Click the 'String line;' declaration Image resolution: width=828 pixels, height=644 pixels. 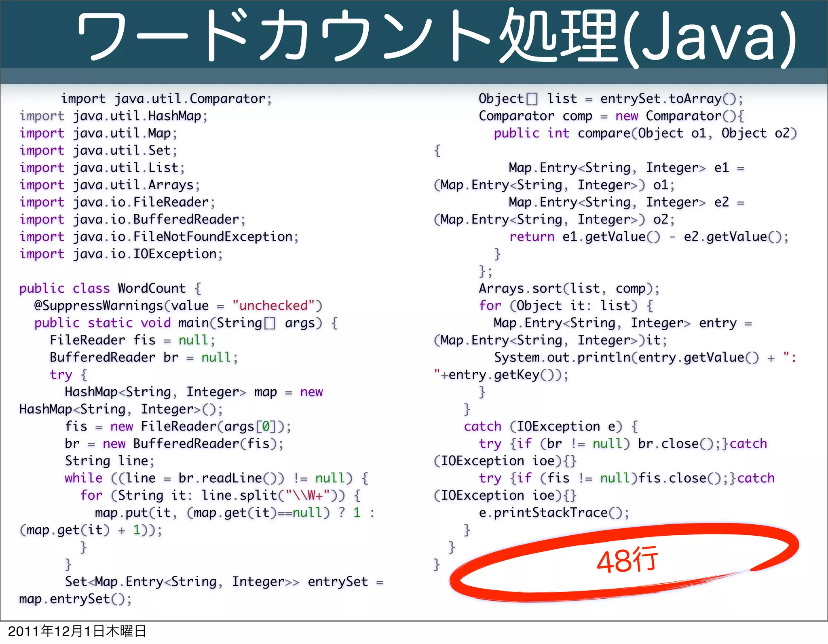click(x=110, y=461)
